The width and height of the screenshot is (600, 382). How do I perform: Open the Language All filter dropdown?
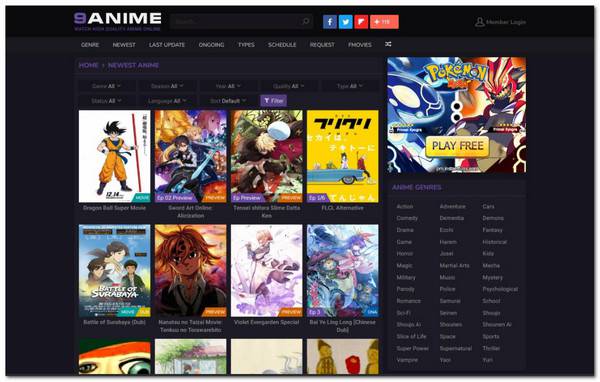tap(167, 101)
